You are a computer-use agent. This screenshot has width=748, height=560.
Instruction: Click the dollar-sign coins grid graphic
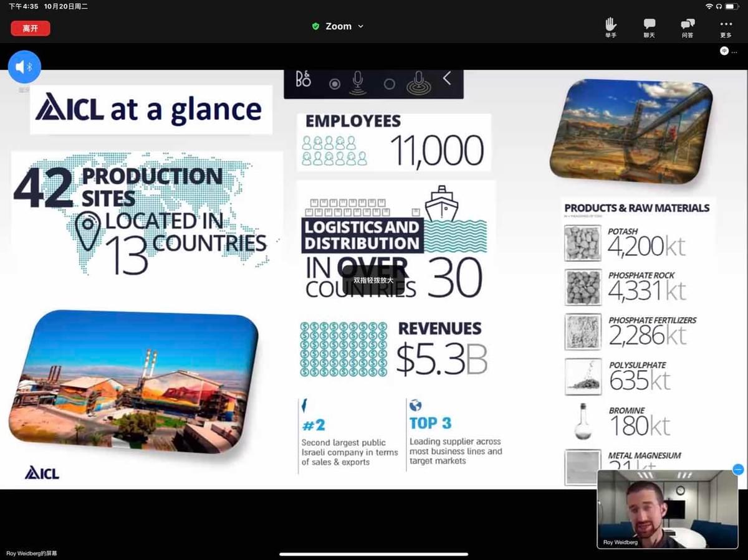tap(343, 349)
